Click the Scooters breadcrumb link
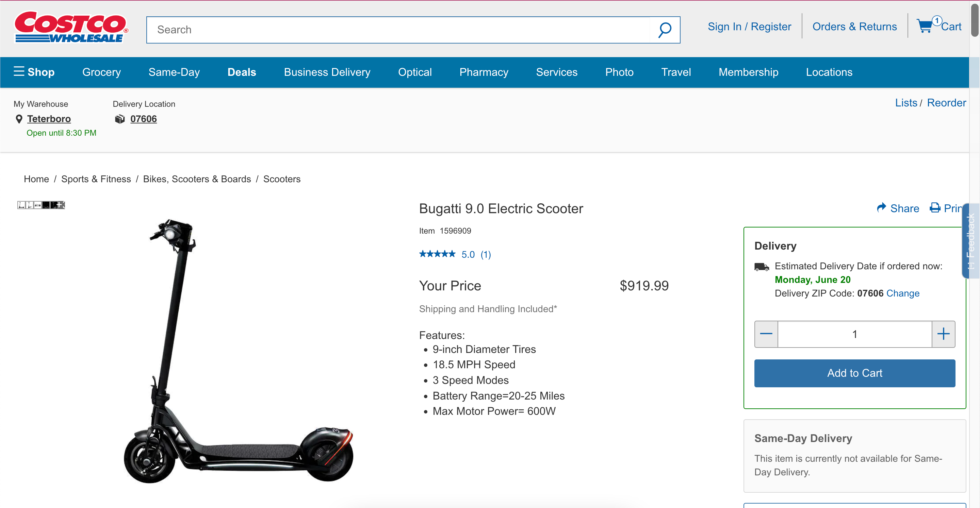This screenshot has width=980, height=508. [x=281, y=179]
